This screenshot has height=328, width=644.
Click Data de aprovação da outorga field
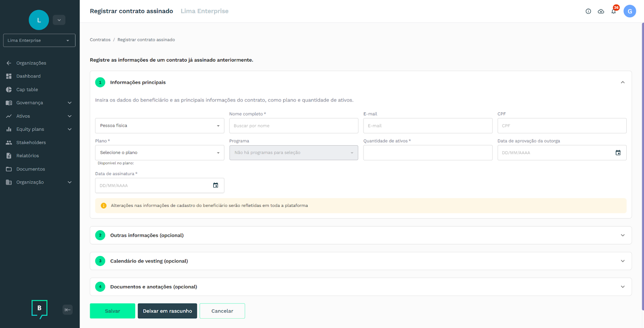pos(562,153)
